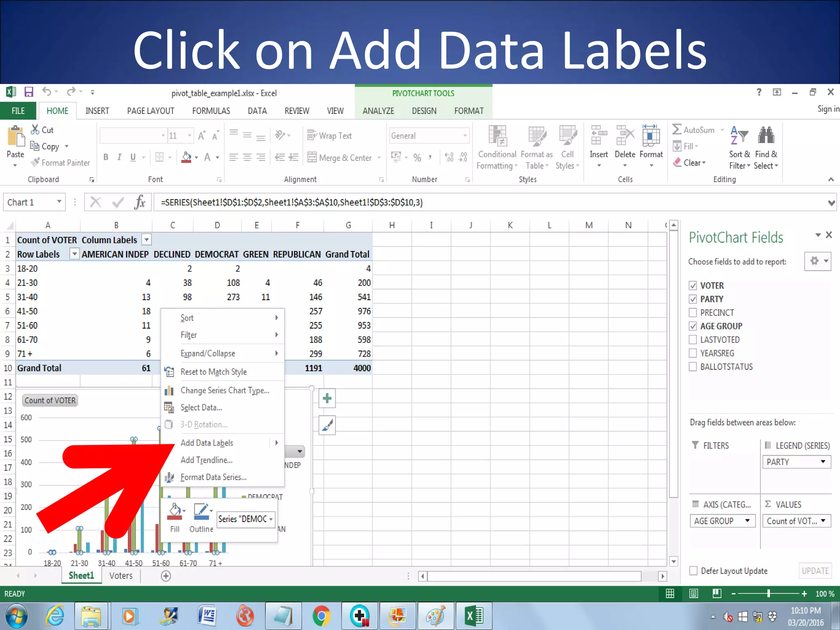The height and width of the screenshot is (630, 840).
Task: Open the Column Labels filter dropdown
Action: (x=146, y=240)
